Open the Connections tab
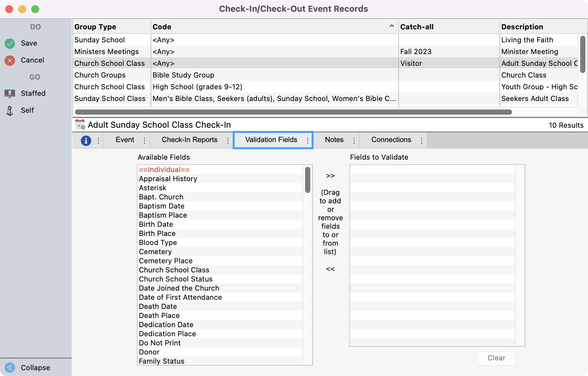The image size is (588, 376). pyautogui.click(x=391, y=140)
